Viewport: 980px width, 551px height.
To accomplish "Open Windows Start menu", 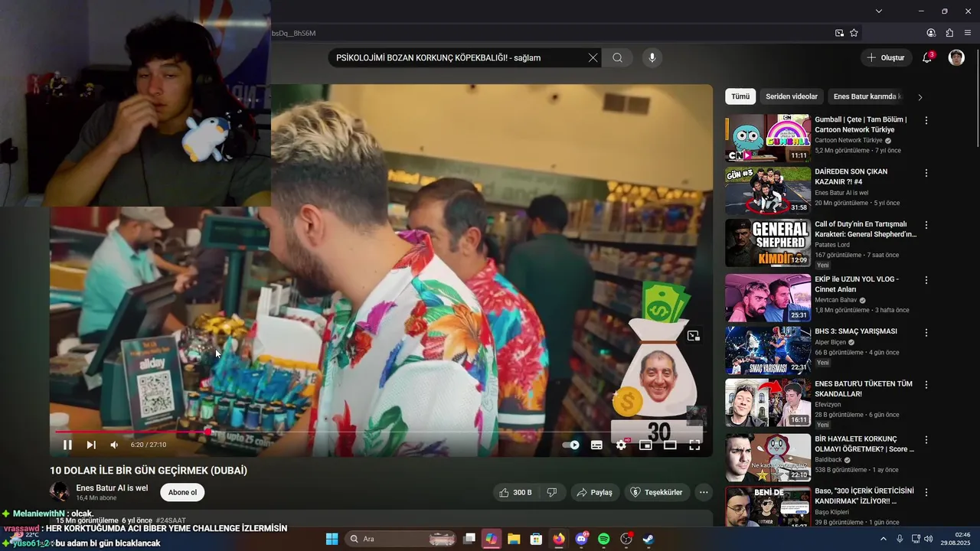I will (x=332, y=539).
